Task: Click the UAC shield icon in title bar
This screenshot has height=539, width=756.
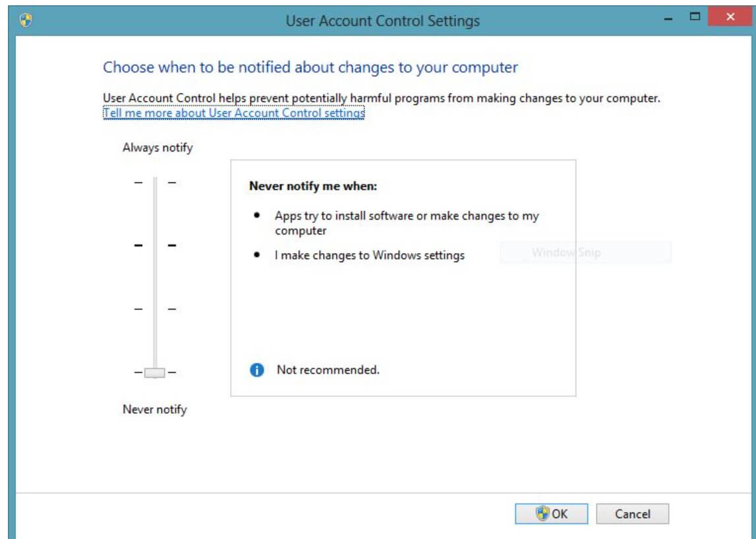Action: click(x=26, y=20)
